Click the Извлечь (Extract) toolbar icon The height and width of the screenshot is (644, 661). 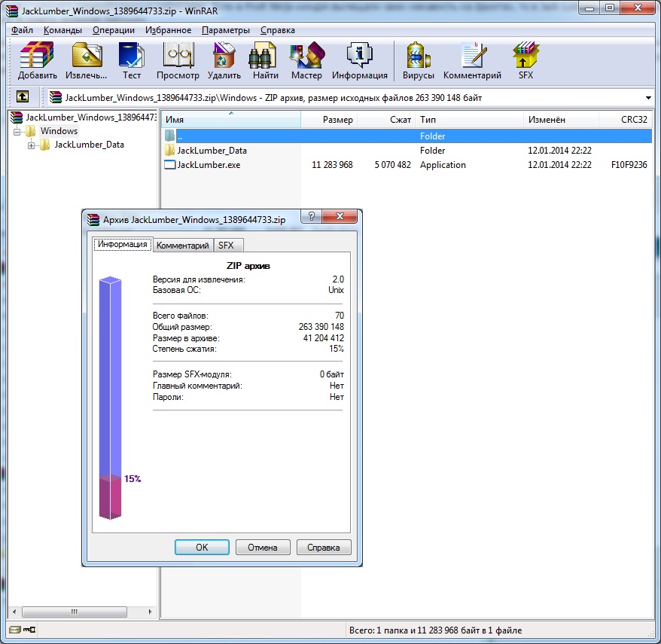pyautogui.click(x=87, y=61)
